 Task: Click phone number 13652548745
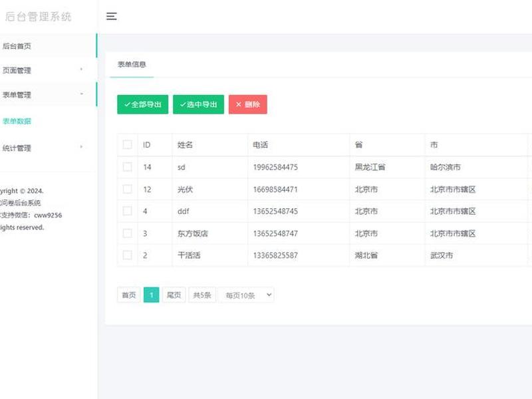click(x=275, y=211)
